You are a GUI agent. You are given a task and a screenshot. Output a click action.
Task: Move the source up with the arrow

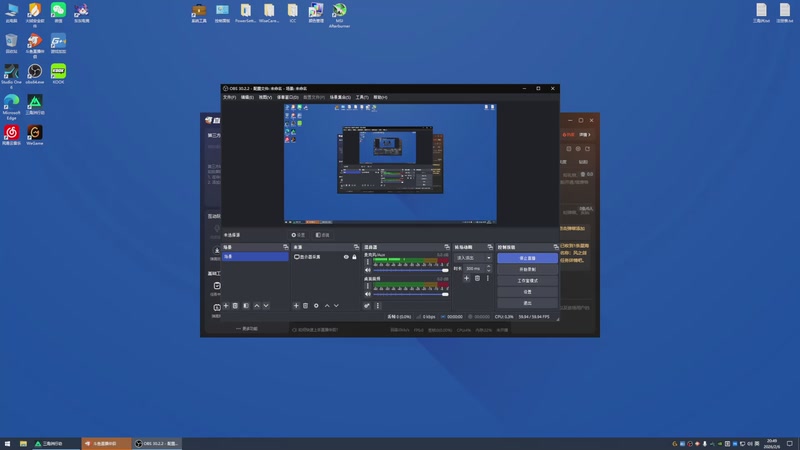[x=327, y=306]
